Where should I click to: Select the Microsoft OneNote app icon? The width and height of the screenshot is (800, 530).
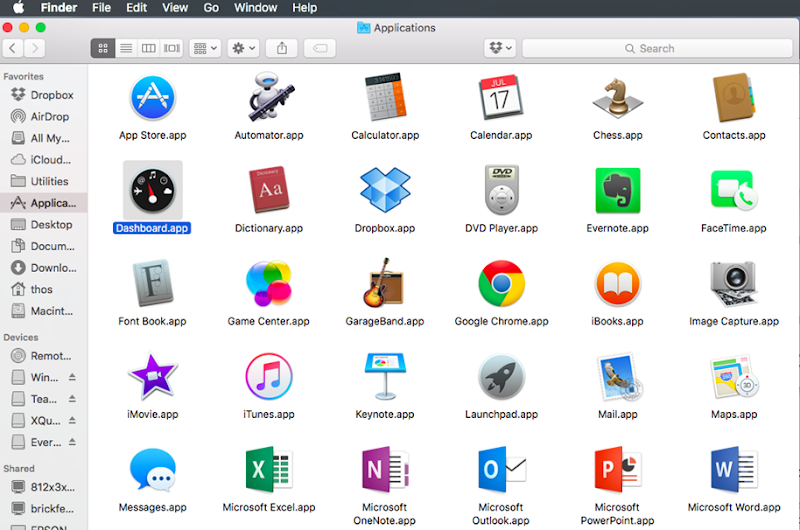click(x=385, y=469)
